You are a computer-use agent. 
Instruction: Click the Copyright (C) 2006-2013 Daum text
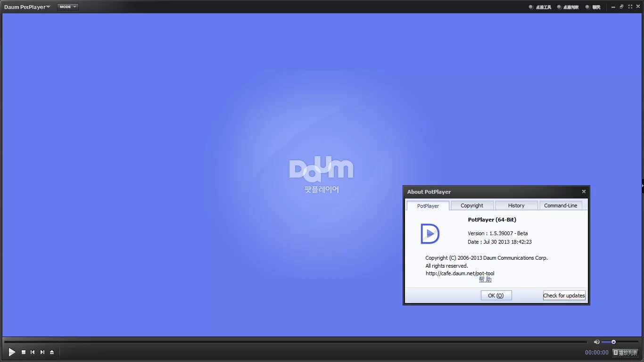487,258
